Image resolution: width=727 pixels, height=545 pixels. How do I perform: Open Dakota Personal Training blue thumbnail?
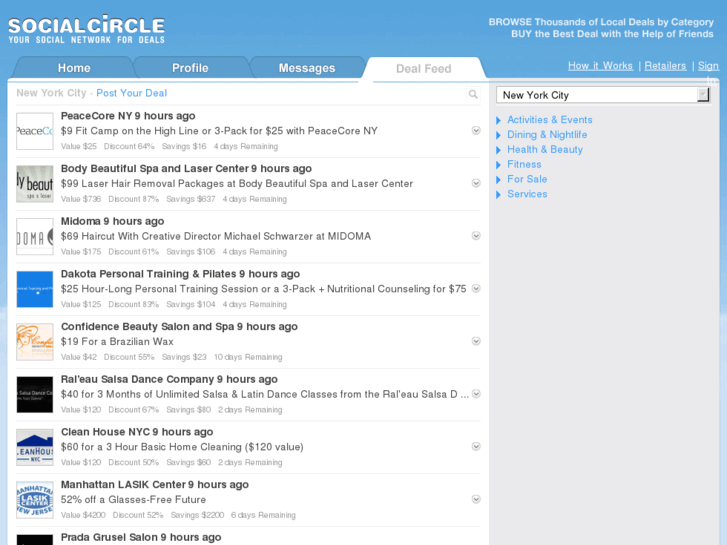point(35,289)
